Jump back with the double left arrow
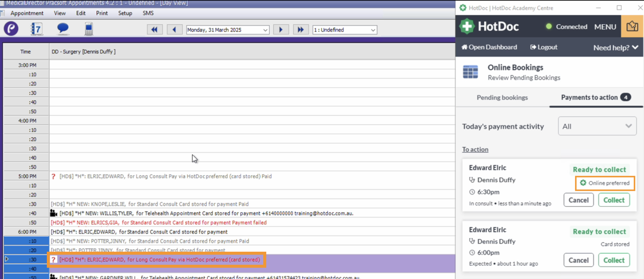This screenshot has width=644, height=279. click(154, 30)
